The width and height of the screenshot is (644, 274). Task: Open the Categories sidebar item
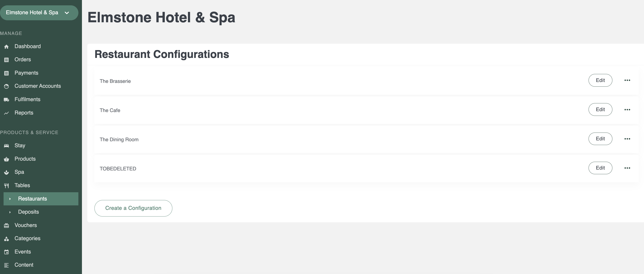27,238
